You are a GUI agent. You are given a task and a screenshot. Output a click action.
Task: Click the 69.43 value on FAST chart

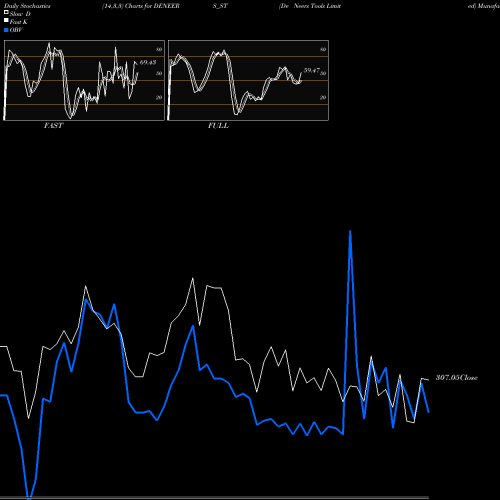[x=148, y=62]
